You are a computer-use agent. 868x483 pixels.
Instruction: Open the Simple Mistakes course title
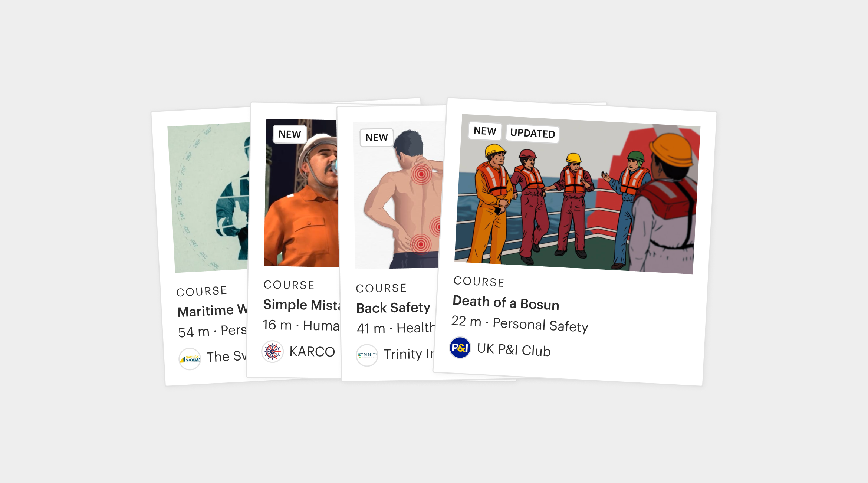coord(302,305)
